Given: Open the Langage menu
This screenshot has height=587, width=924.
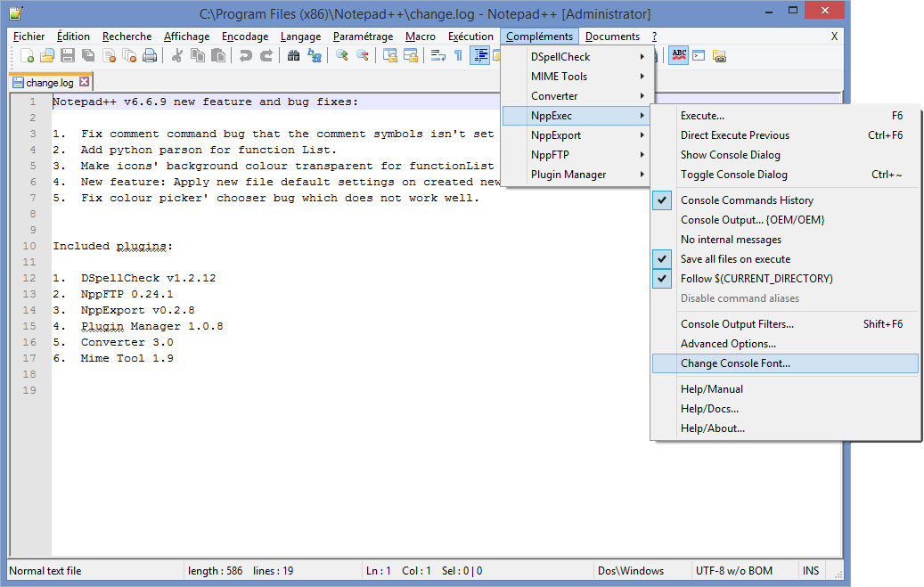Looking at the screenshot, I should (300, 37).
